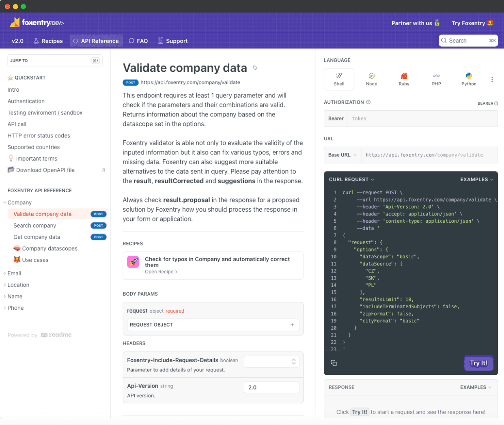Increment the Foxentry-Include-Request-Details value
The image size is (504, 425).
pos(293,359)
